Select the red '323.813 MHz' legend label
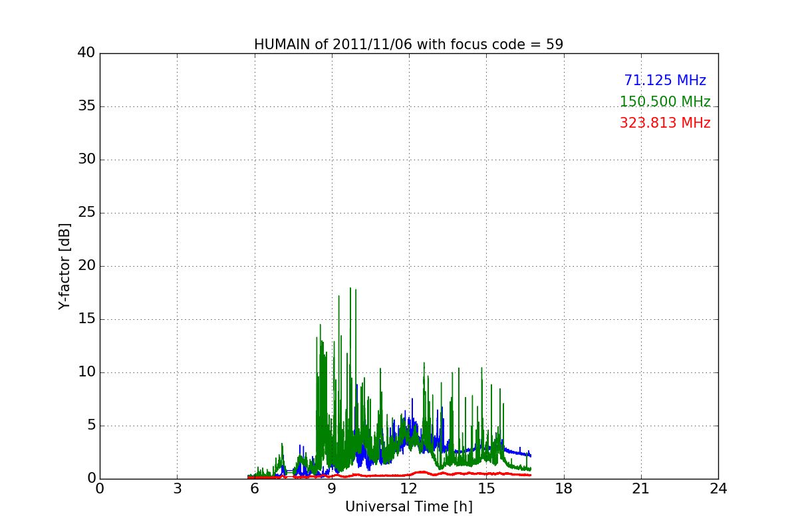The height and width of the screenshot is (532, 798). click(665, 123)
